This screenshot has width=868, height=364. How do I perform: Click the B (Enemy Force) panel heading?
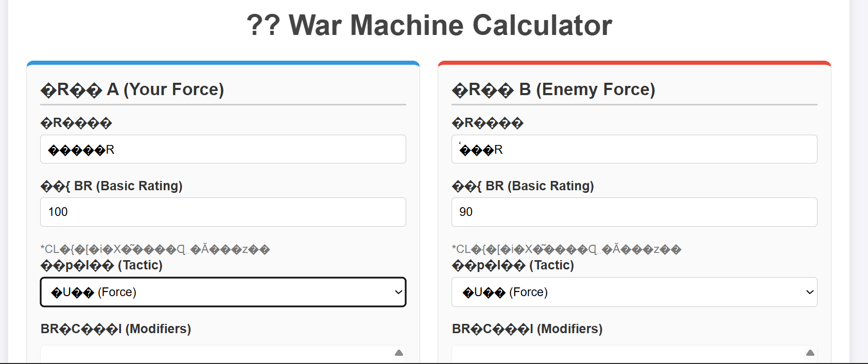tap(553, 89)
